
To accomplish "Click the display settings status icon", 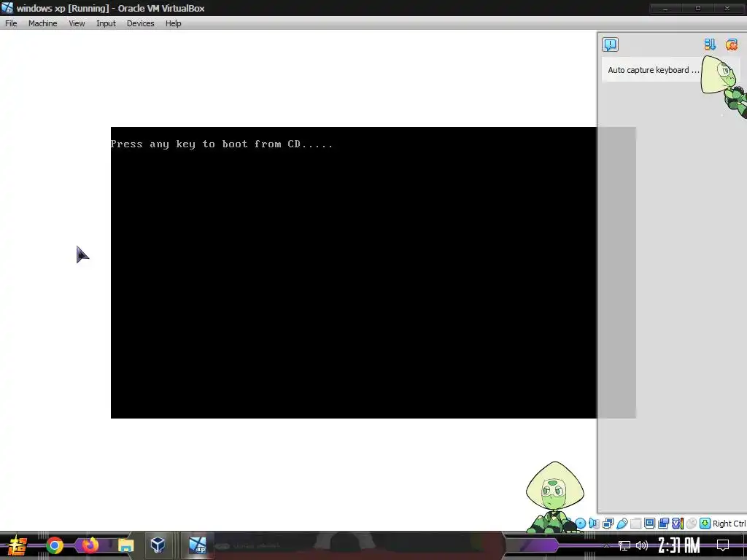I will [x=649, y=524].
